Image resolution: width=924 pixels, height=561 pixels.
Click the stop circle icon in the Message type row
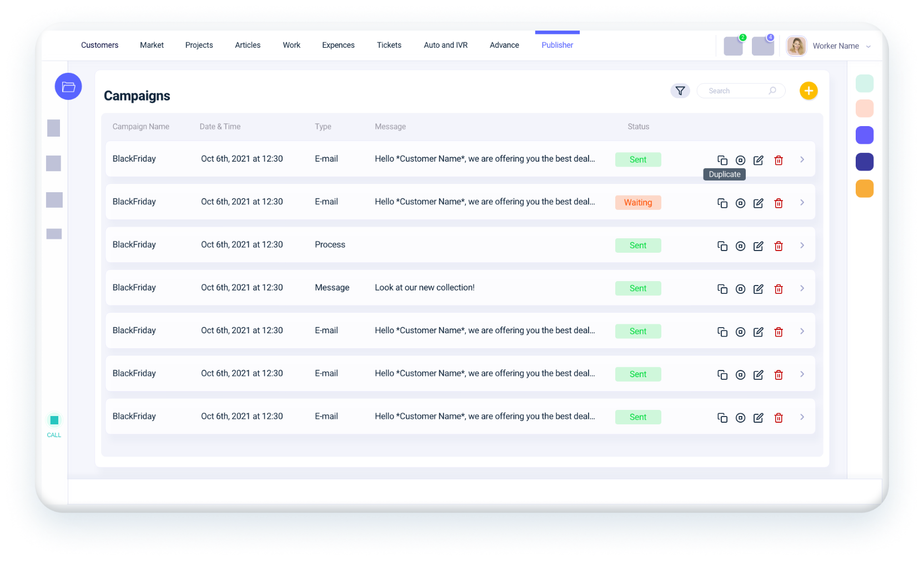[x=740, y=289]
